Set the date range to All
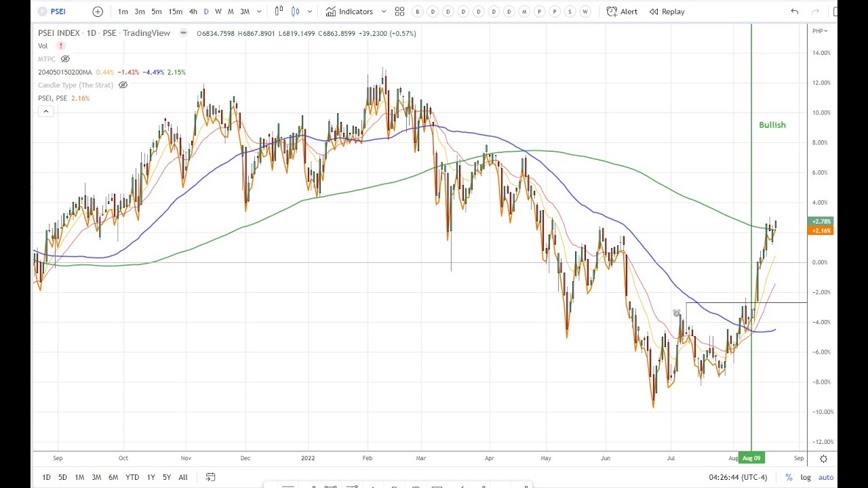 coord(183,477)
